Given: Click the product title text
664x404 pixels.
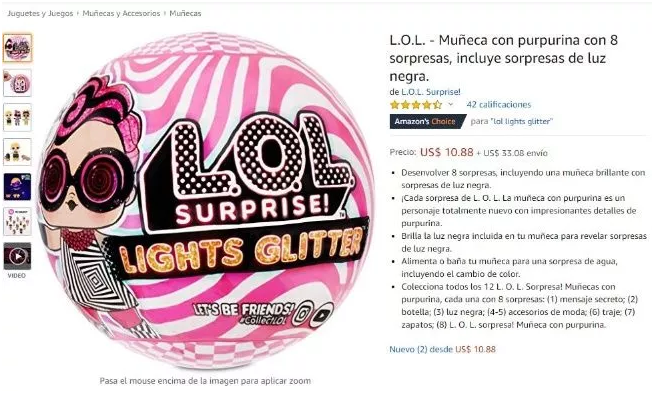Looking at the screenshot, I should coord(504,58).
